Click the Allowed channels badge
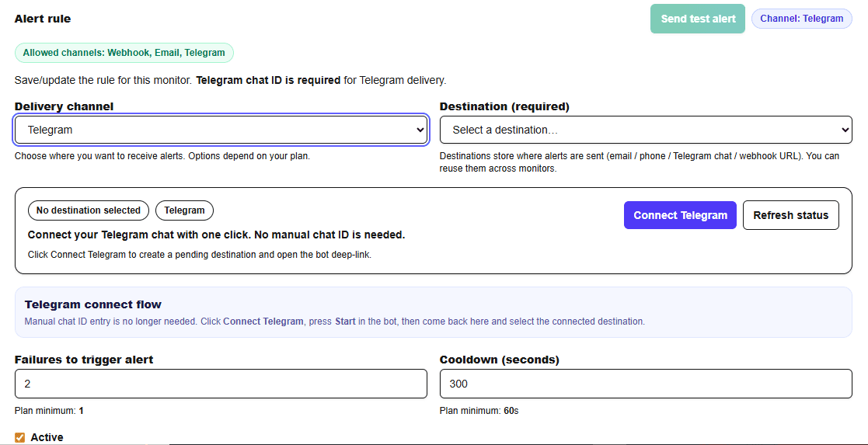The width and height of the screenshot is (868, 445). click(x=124, y=53)
